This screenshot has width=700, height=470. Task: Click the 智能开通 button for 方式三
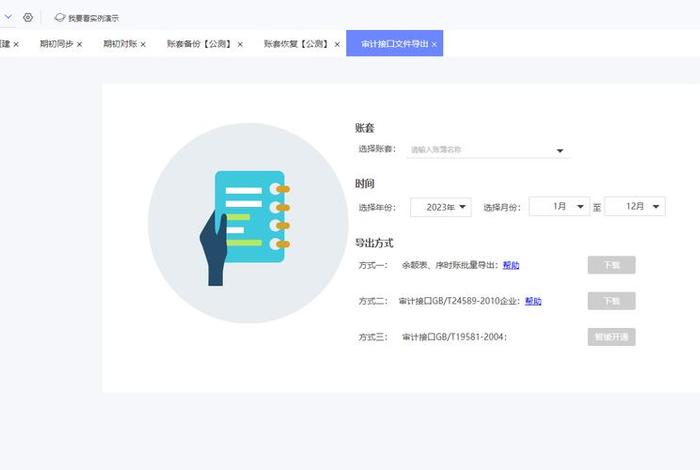[611, 337]
